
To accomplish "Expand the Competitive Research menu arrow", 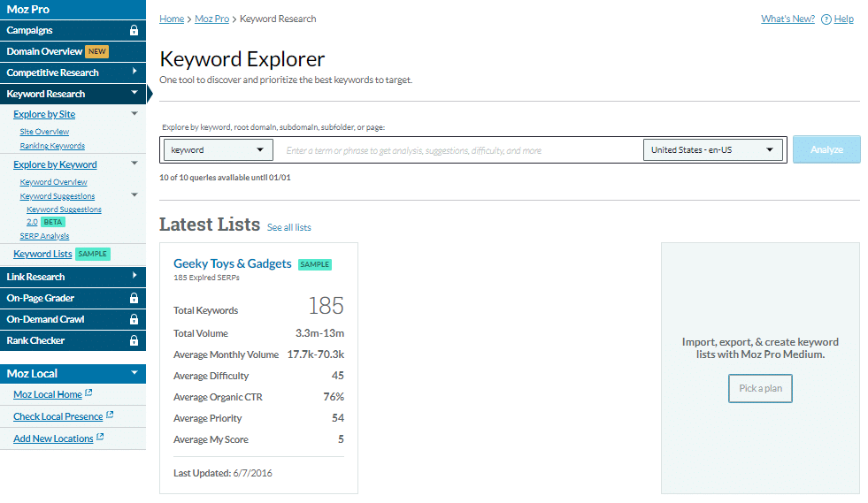I will click(134, 72).
